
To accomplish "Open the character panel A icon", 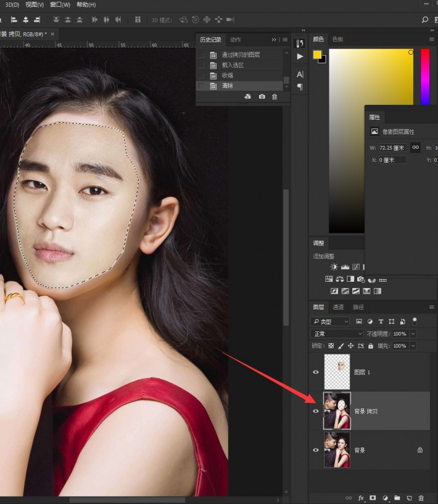I will (x=299, y=74).
